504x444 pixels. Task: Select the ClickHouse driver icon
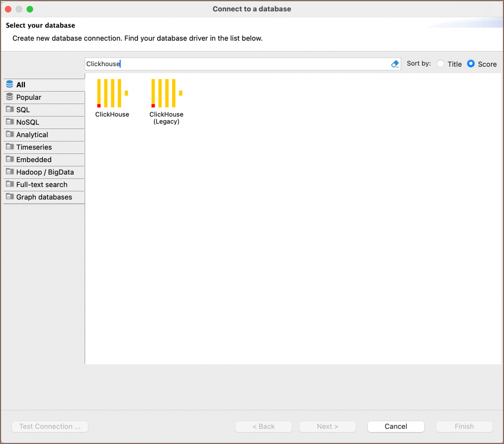point(112,93)
